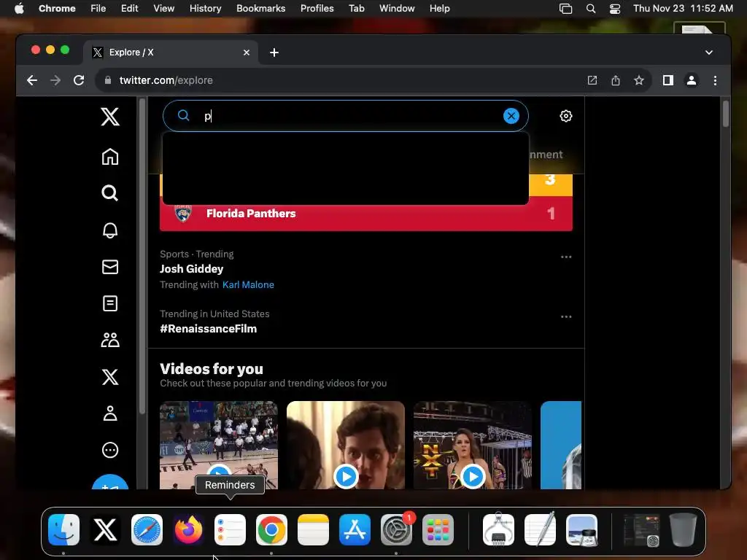Open more options for #RenaissanceFilm trend
Screen dimensions: 747x560
click(x=566, y=316)
